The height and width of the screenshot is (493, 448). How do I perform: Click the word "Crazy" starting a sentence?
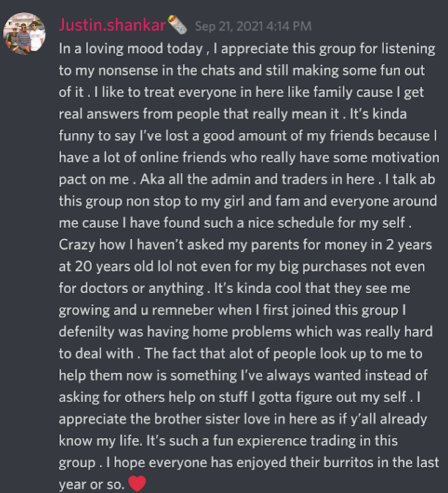[77, 245]
